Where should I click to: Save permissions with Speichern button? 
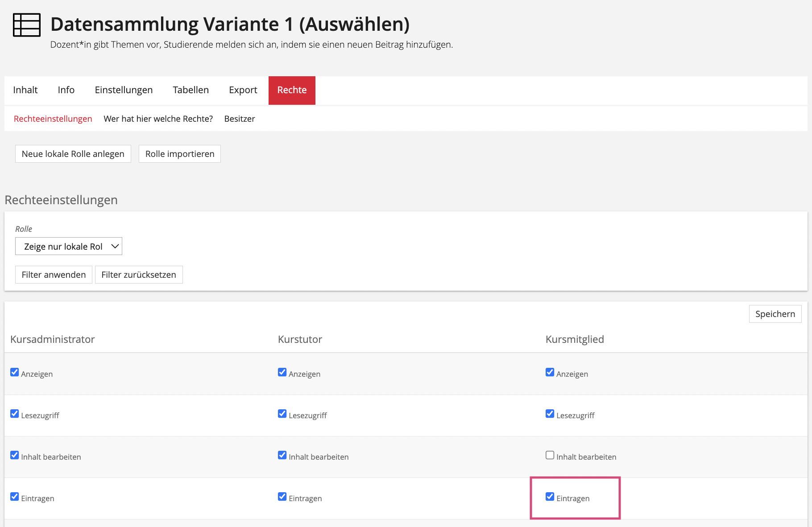tap(775, 314)
